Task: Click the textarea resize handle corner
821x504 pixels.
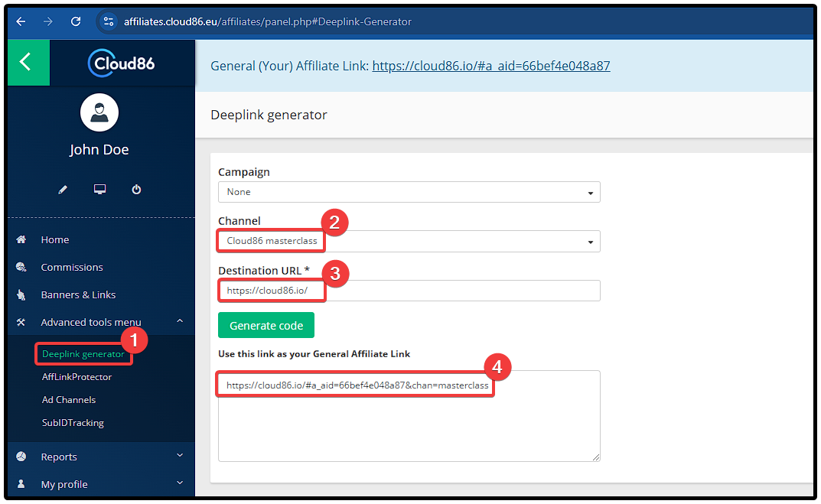Action: pyautogui.click(x=596, y=457)
